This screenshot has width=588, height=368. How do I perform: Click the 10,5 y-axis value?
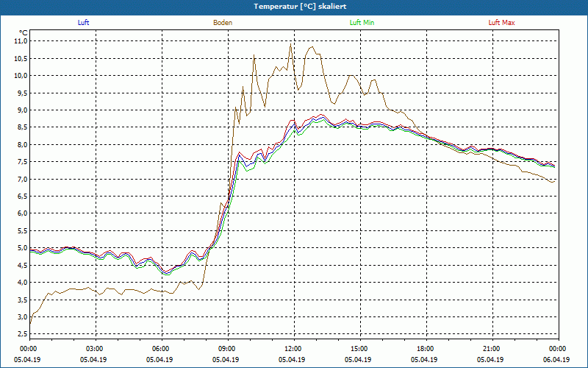pos(21,58)
